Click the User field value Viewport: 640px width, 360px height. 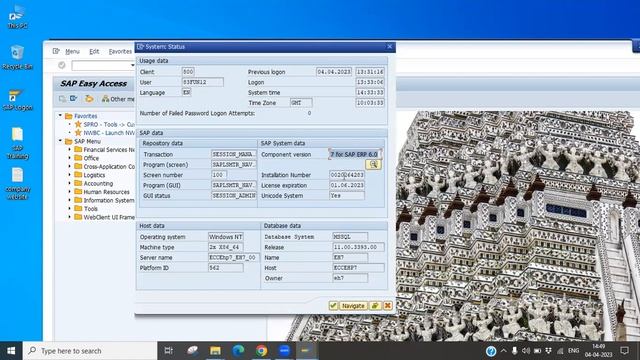coord(202,82)
